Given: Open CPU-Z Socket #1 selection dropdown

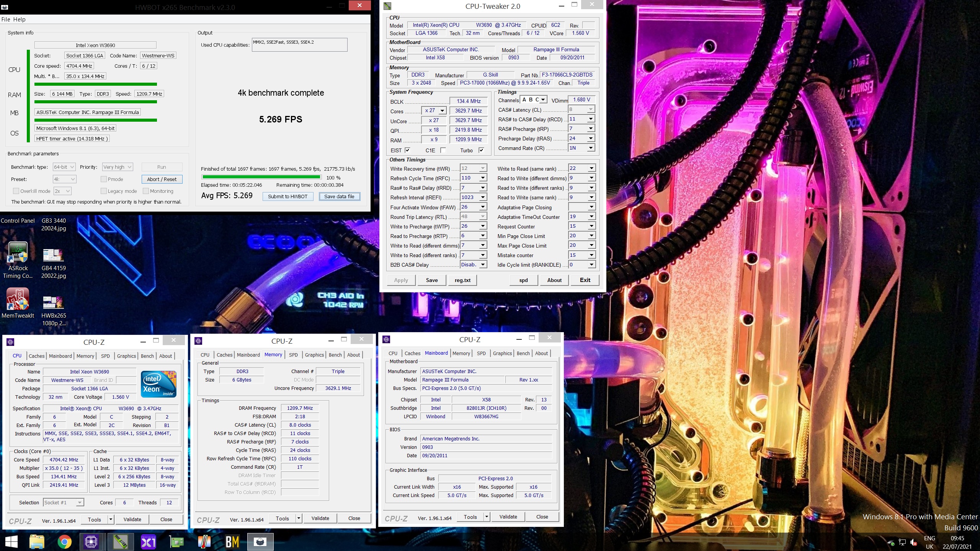Looking at the screenshot, I should click(64, 502).
